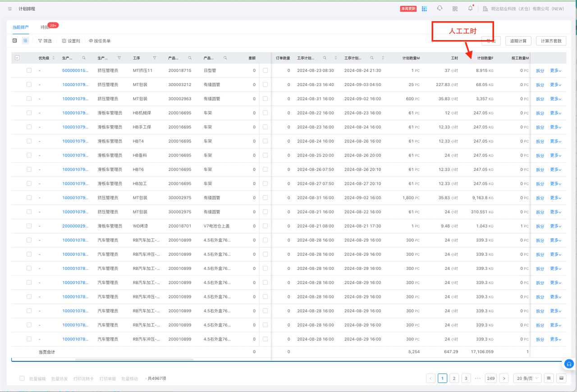Viewport: 577px width, 392px height.
Task: Click the 按任务单 view button
Action: (x=100, y=41)
